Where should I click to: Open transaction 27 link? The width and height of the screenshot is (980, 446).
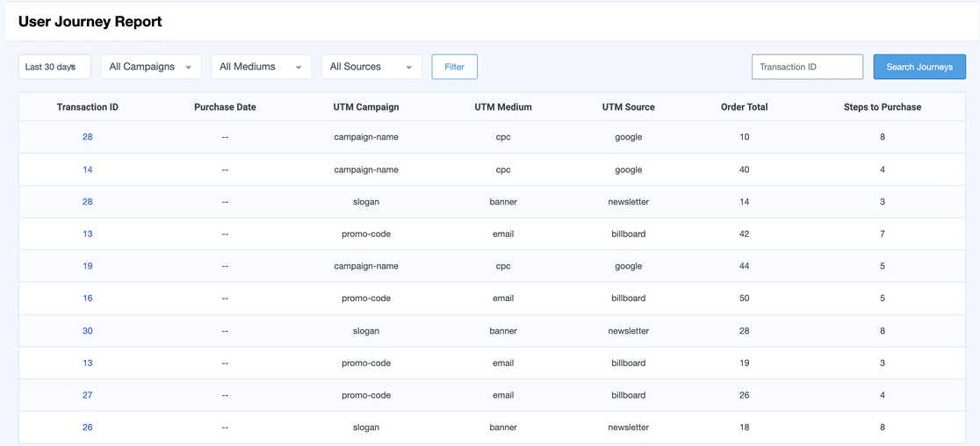click(x=88, y=395)
